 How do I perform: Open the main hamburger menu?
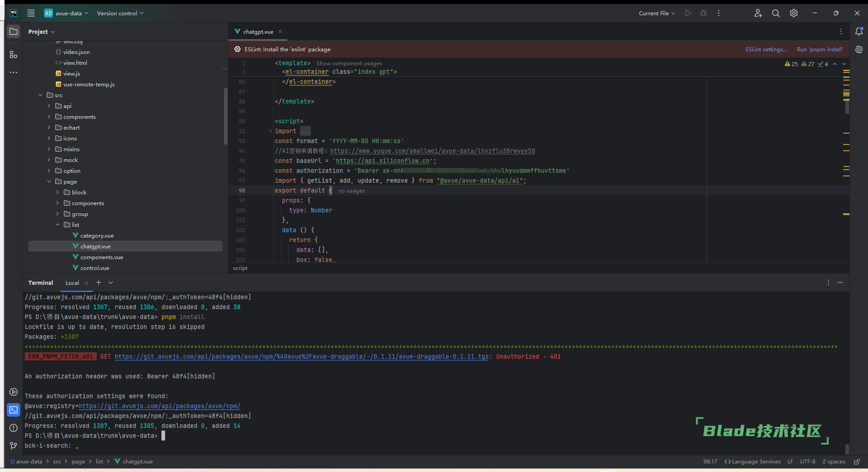tap(31, 13)
